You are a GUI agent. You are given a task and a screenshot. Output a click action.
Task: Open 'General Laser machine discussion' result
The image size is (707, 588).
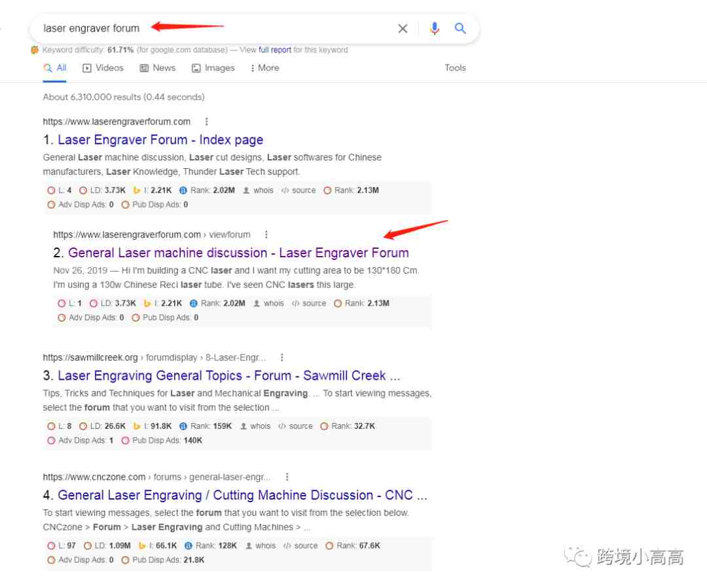point(238,253)
